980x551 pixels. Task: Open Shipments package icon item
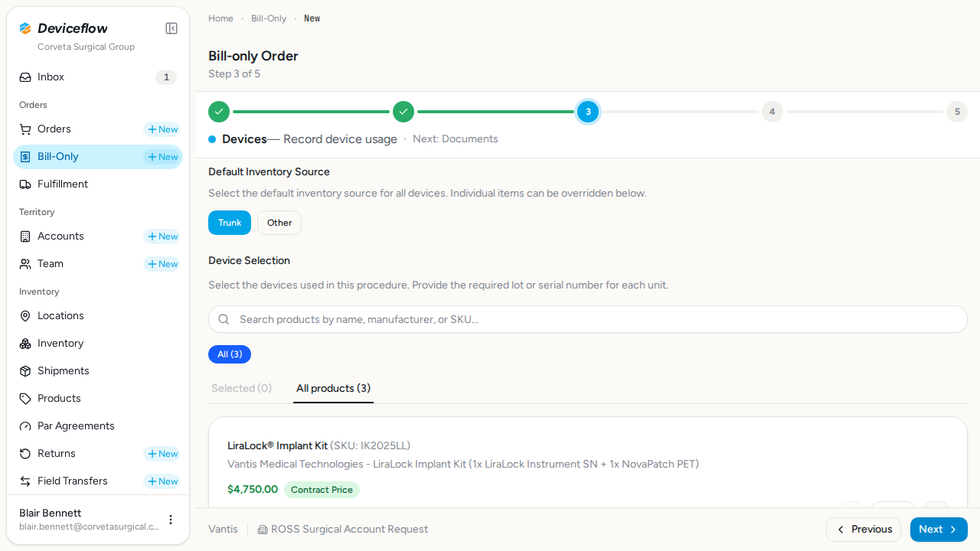[98, 371]
